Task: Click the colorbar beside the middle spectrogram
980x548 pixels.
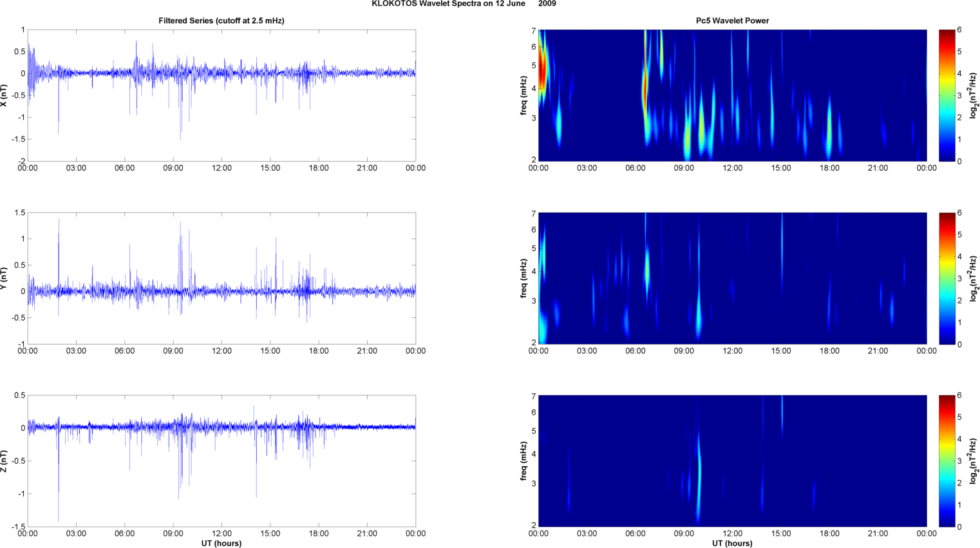Action: coord(947,278)
